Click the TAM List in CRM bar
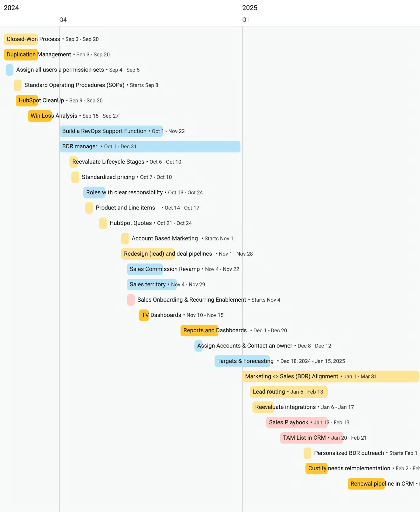Image resolution: width=420 pixels, height=512 pixels. (x=312, y=438)
